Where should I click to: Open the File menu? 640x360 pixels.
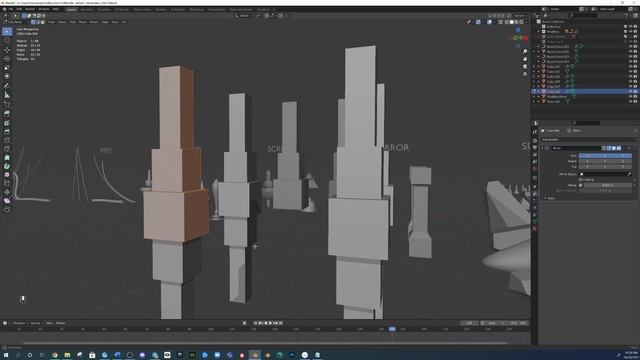point(11,9)
